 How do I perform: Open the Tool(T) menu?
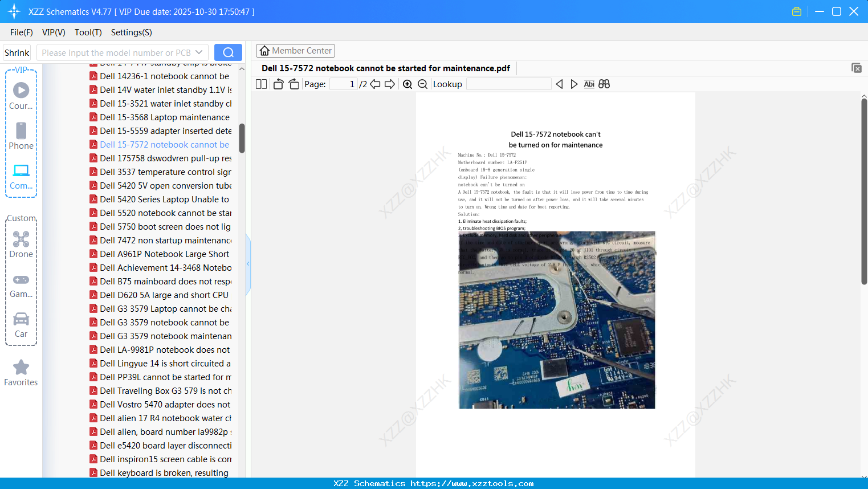(88, 32)
